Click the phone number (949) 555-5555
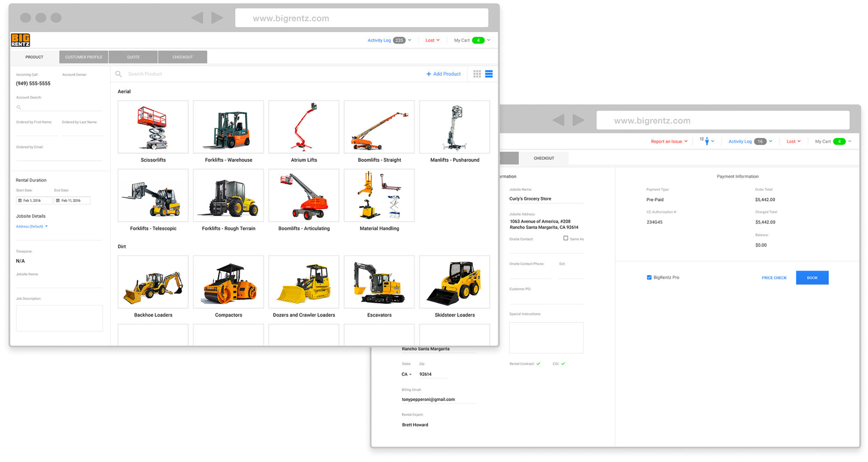The image size is (868, 462). click(x=33, y=84)
